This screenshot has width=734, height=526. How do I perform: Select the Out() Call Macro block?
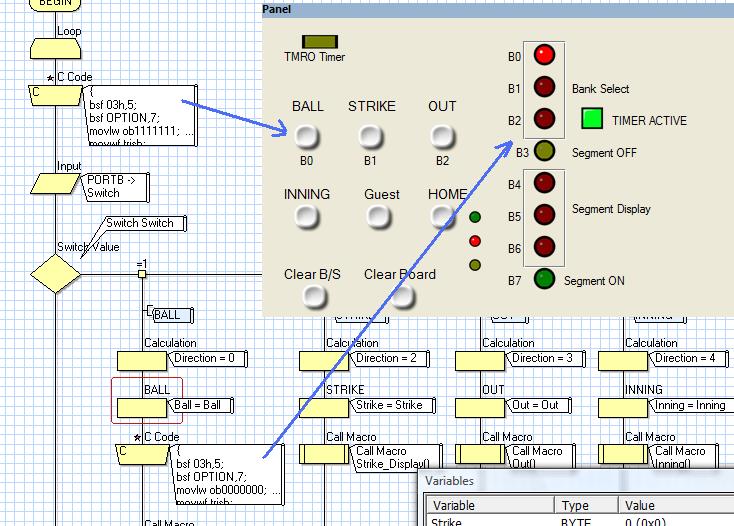coord(480,454)
